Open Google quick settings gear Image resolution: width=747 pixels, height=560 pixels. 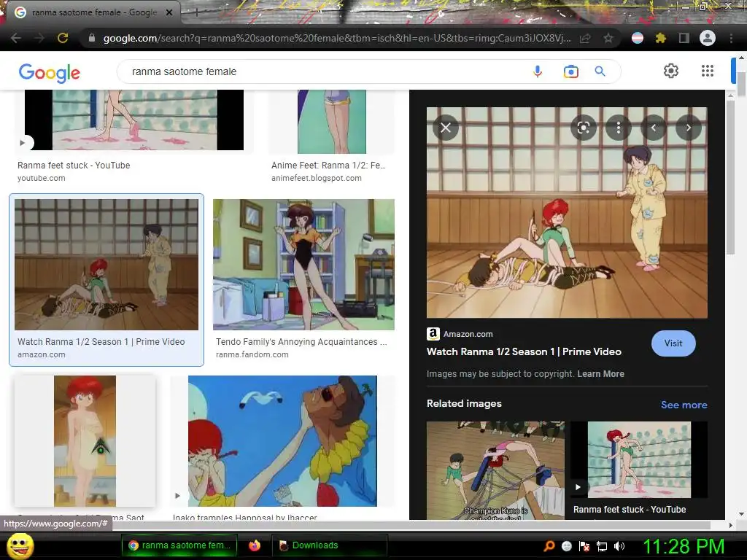click(671, 71)
